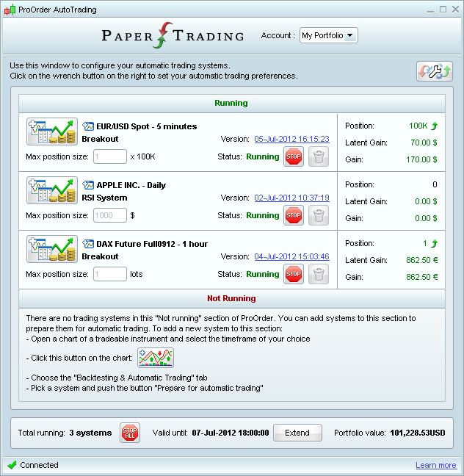Stop the APPLE INC. RSI System

(x=294, y=215)
